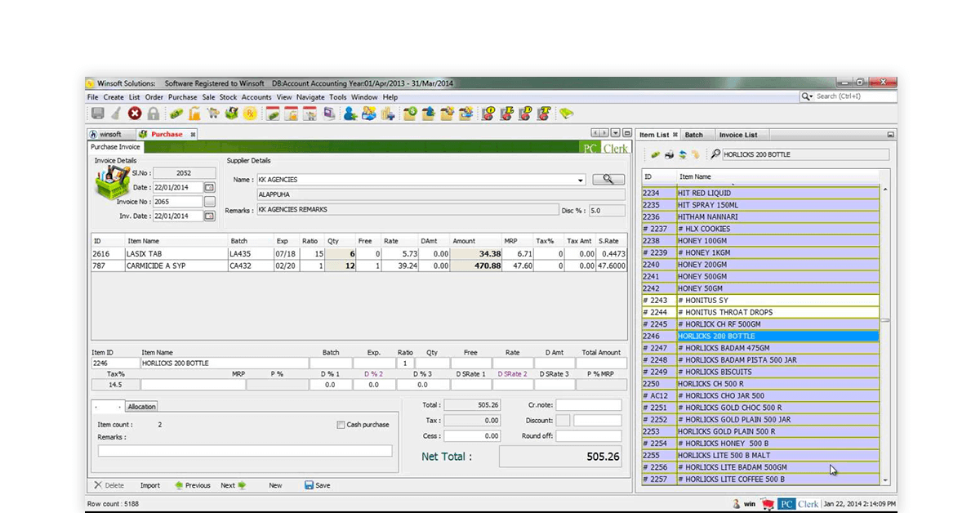The width and height of the screenshot is (980, 513).
Task: Select HONEY 1KGM in item list
Action: click(x=760, y=252)
